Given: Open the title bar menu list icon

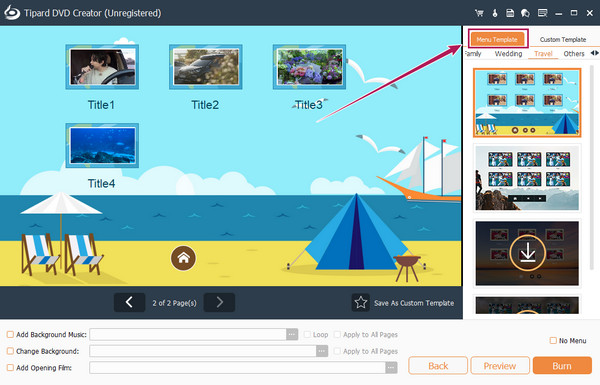Looking at the screenshot, I should click(x=542, y=13).
